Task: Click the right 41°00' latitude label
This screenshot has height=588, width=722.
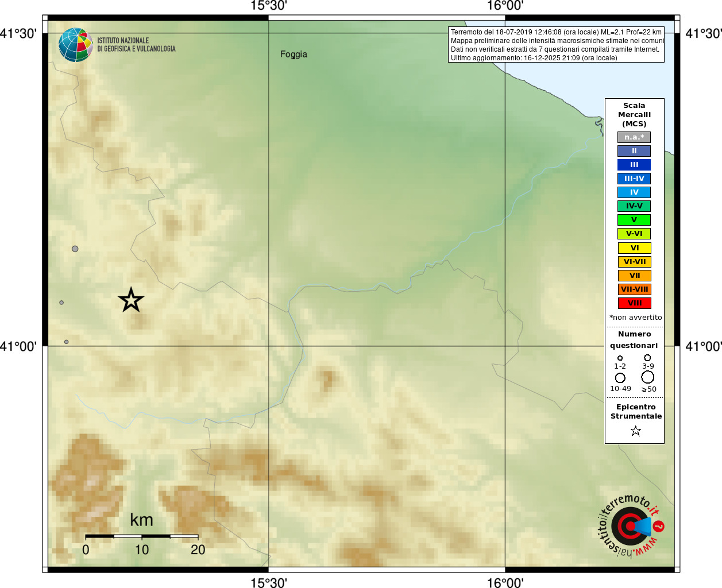Action: (704, 346)
